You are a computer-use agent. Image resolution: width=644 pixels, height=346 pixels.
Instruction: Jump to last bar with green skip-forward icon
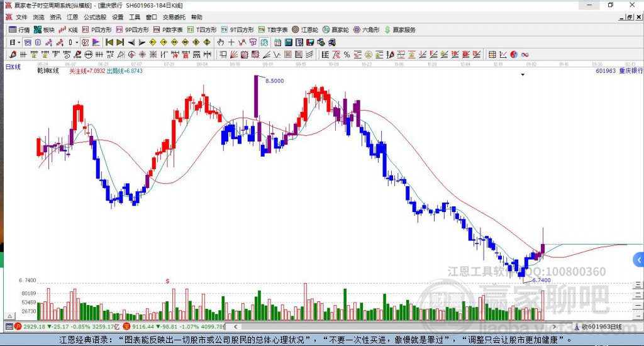coord(120,42)
